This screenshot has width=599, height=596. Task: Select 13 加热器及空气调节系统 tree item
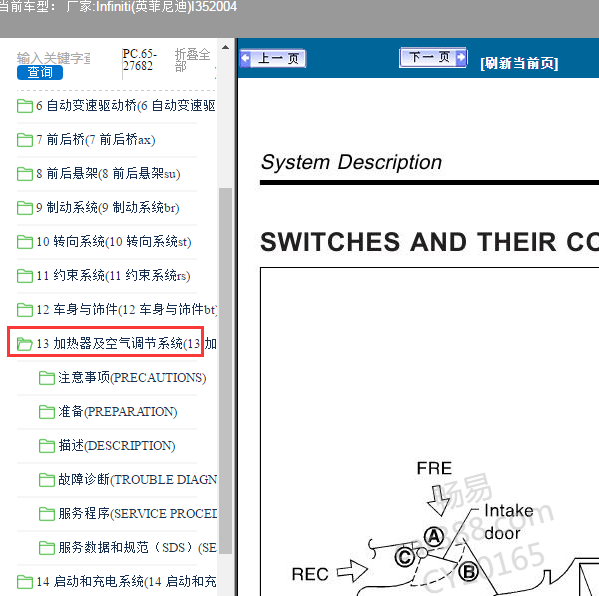126,344
